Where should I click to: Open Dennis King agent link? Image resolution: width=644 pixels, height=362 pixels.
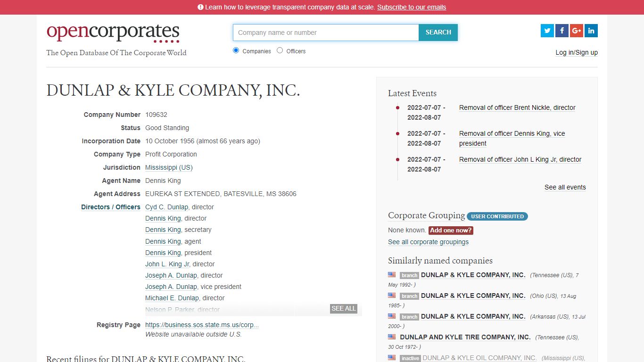[163, 241]
